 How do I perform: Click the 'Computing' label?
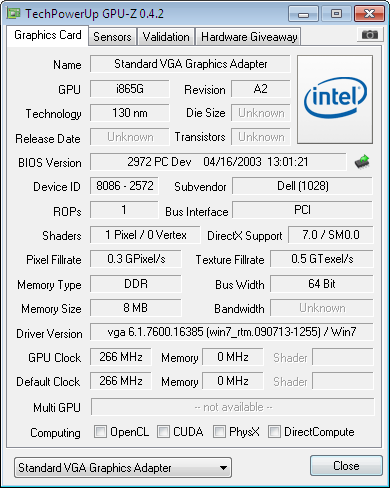(55, 433)
